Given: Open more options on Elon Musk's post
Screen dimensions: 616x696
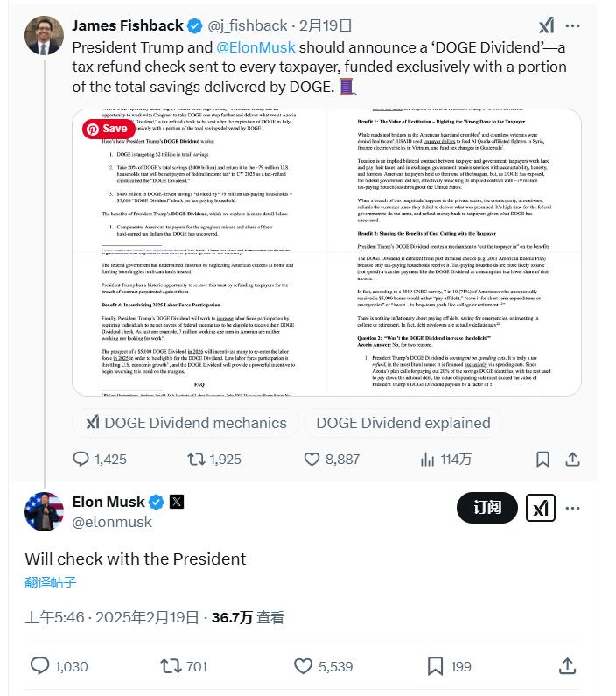Looking at the screenshot, I should pos(573,508).
